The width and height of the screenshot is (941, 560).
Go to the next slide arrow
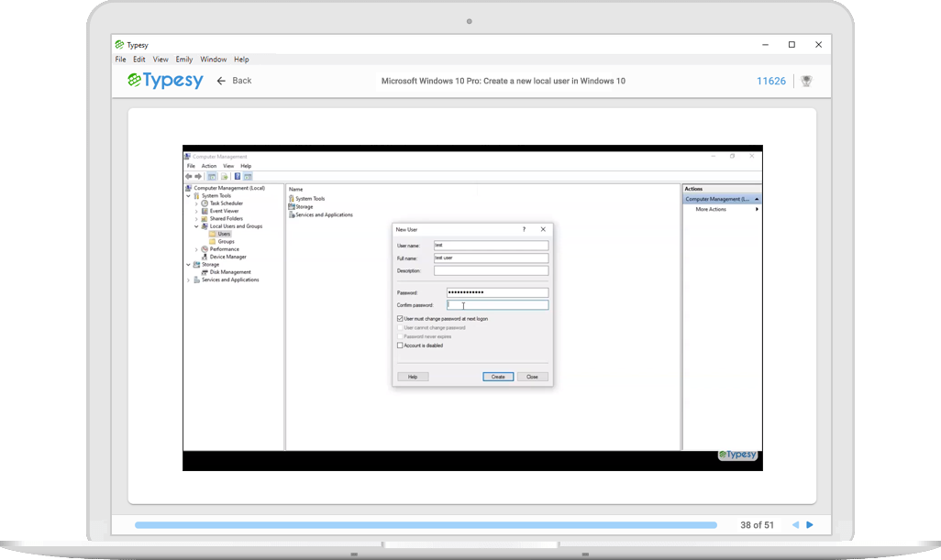click(x=810, y=524)
